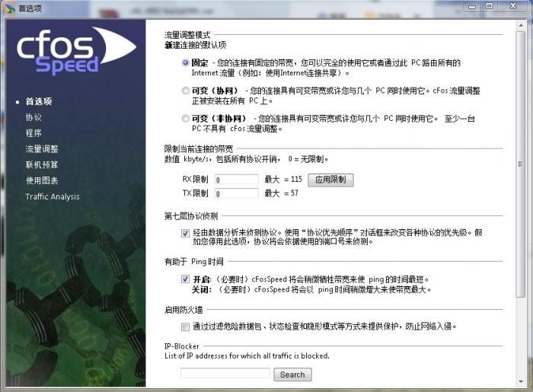This screenshot has height=392, width=533.
Task: Click the 最大 = 115 text
Action: tap(283, 180)
